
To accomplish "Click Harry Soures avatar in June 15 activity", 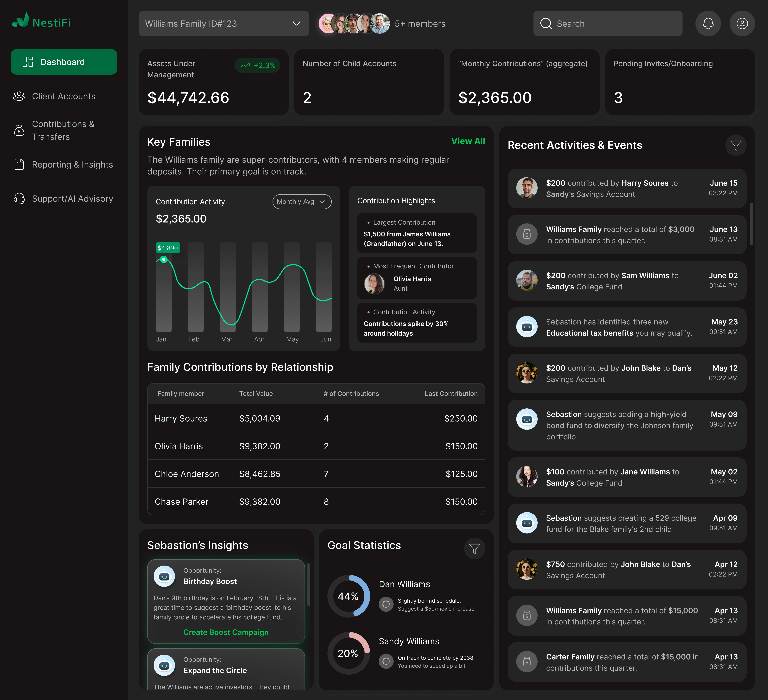I will (527, 188).
